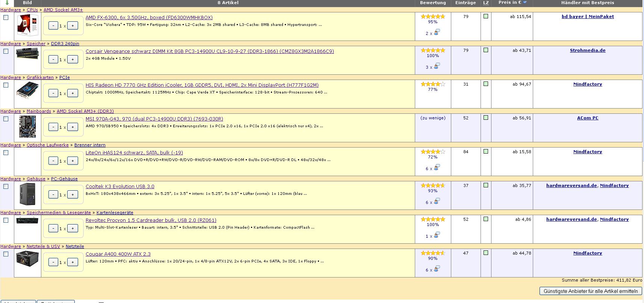Visit the ACom PC vendor link

(x=588, y=118)
